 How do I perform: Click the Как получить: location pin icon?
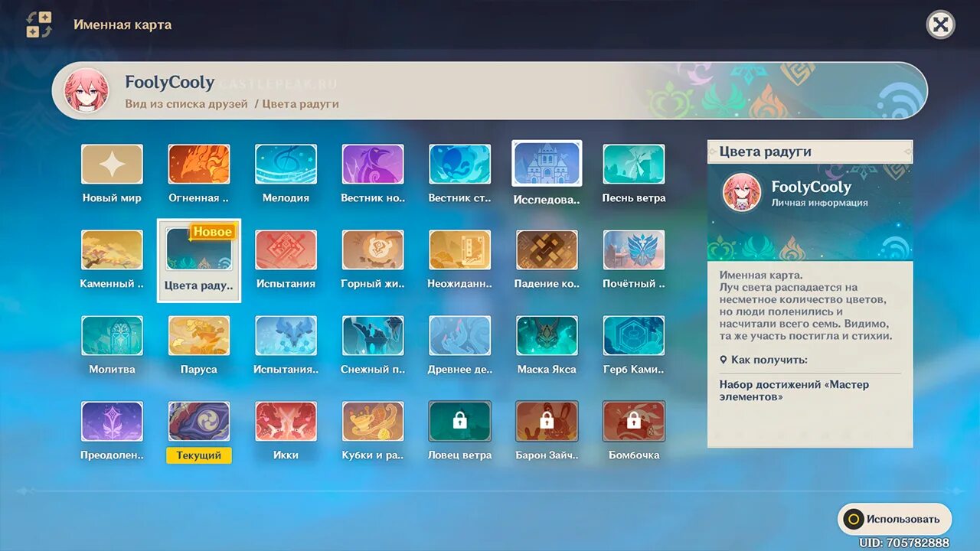pos(724,360)
